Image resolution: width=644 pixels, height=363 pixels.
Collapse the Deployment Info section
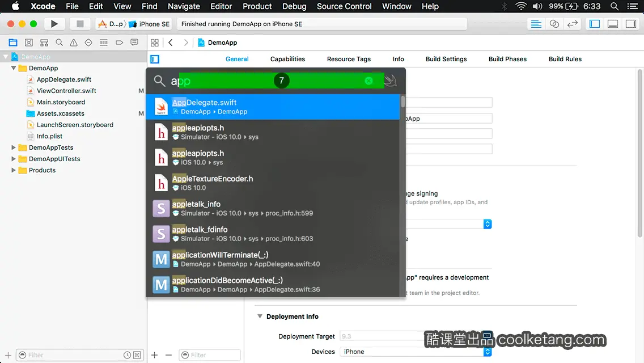(x=260, y=316)
